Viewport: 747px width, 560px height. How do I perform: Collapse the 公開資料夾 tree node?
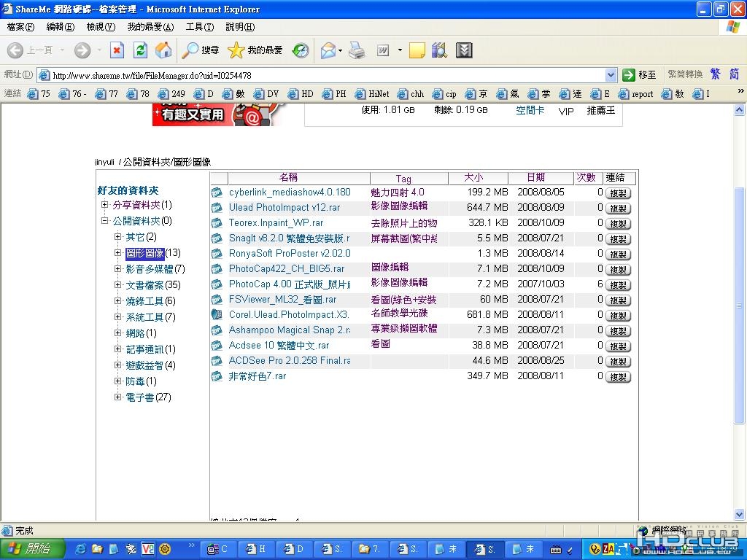pyautogui.click(x=105, y=221)
